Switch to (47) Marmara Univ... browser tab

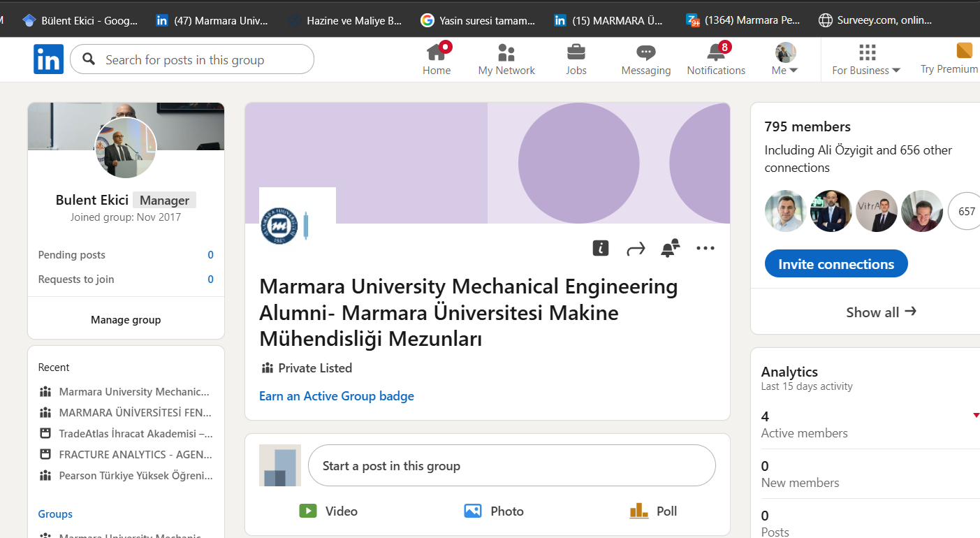pyautogui.click(x=212, y=20)
